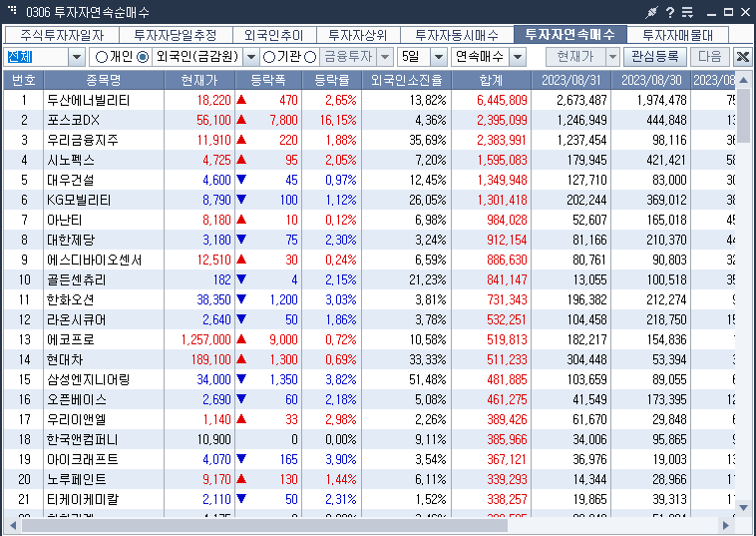Select stock 시노펙스

coord(71,160)
